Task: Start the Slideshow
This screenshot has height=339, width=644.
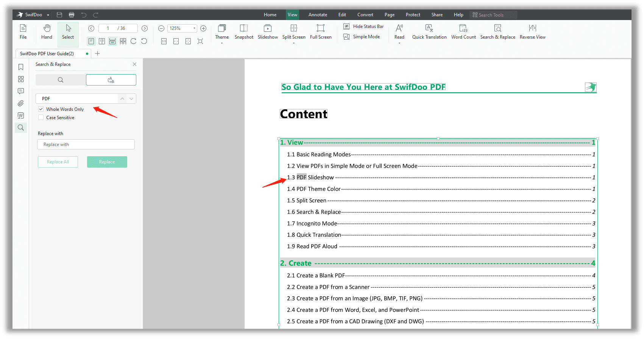Action: point(268,32)
